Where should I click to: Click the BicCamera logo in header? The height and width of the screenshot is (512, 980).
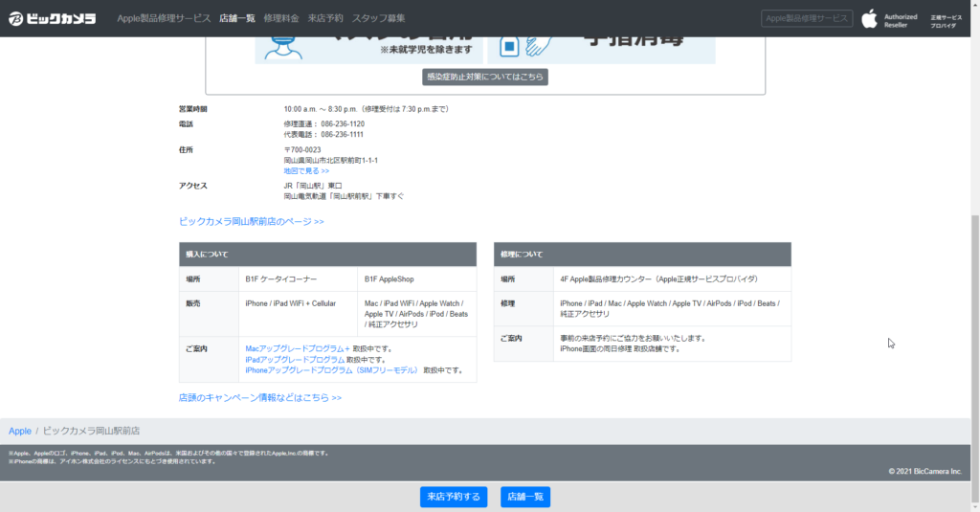coord(53,18)
